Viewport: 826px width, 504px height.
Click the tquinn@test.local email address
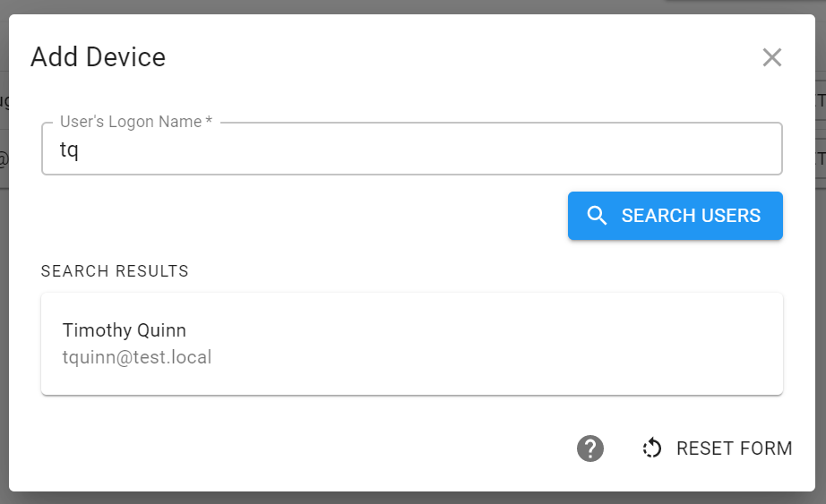point(137,357)
